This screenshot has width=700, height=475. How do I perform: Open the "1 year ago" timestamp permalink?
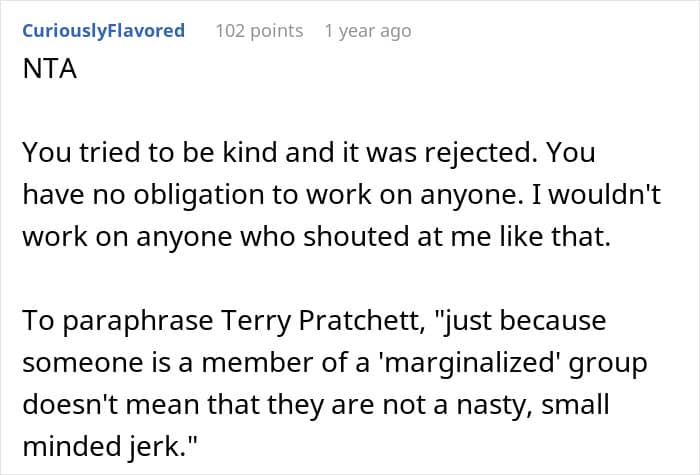tap(367, 31)
